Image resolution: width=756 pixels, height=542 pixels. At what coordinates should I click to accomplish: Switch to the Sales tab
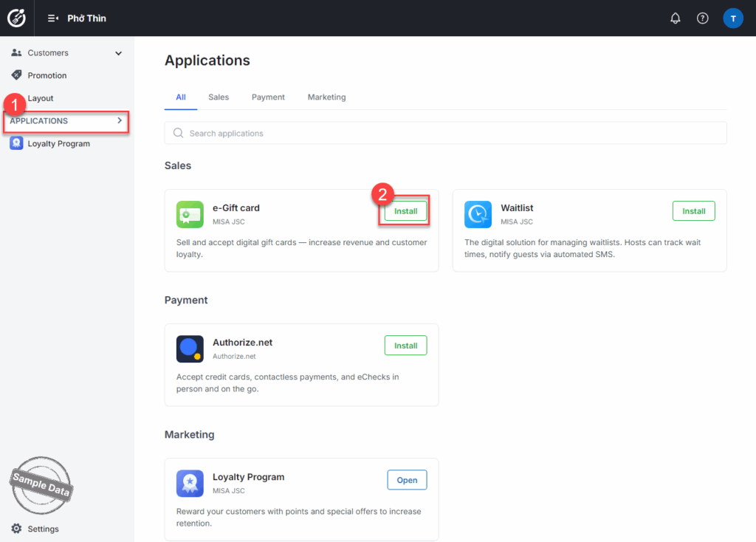(x=219, y=97)
